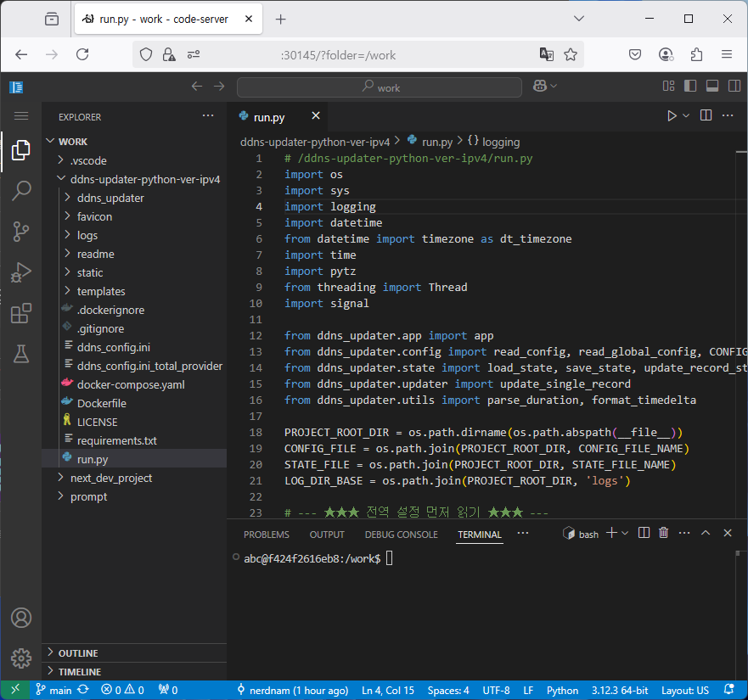
Task: Toggle primary sidebar visibility
Action: pos(690,86)
